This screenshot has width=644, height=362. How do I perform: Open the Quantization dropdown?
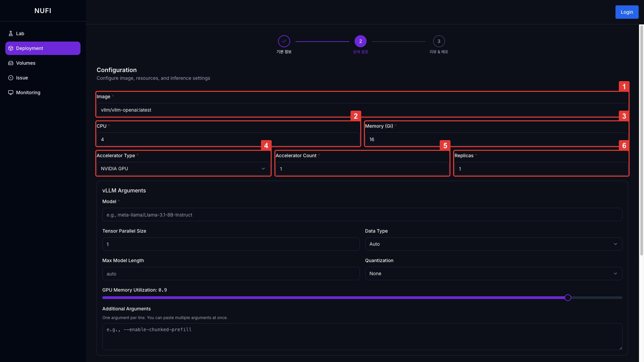493,274
